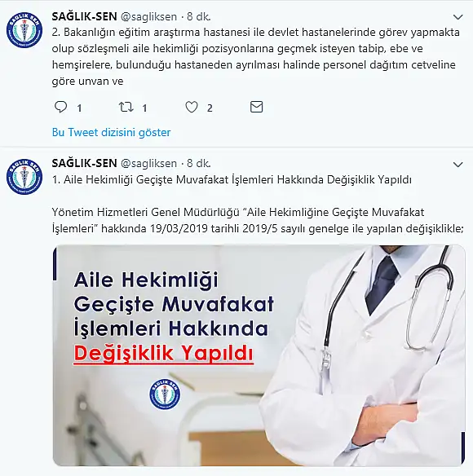Open SAĞLIK-SEN avatar on second tweet

tap(24, 177)
